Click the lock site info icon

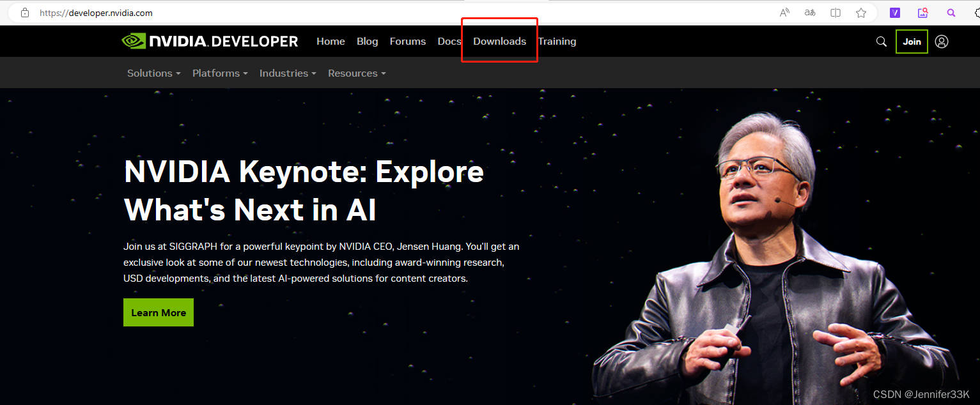click(x=25, y=13)
